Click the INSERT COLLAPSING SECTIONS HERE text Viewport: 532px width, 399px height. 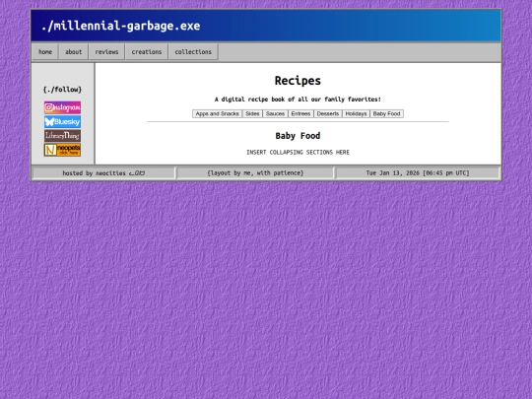tap(298, 153)
